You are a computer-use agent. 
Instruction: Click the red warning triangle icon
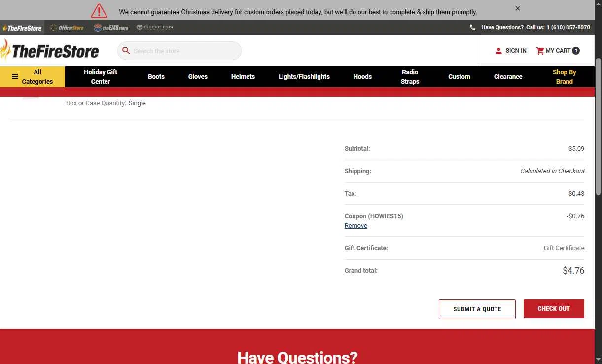pos(99,11)
